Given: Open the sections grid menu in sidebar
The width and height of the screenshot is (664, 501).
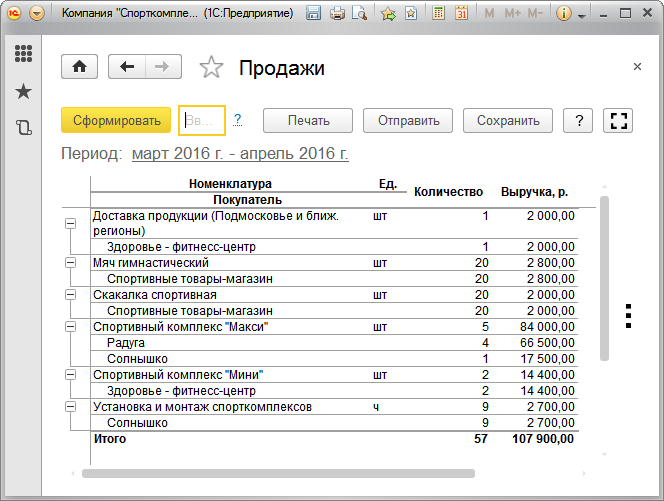Looking at the screenshot, I should click(x=23, y=54).
